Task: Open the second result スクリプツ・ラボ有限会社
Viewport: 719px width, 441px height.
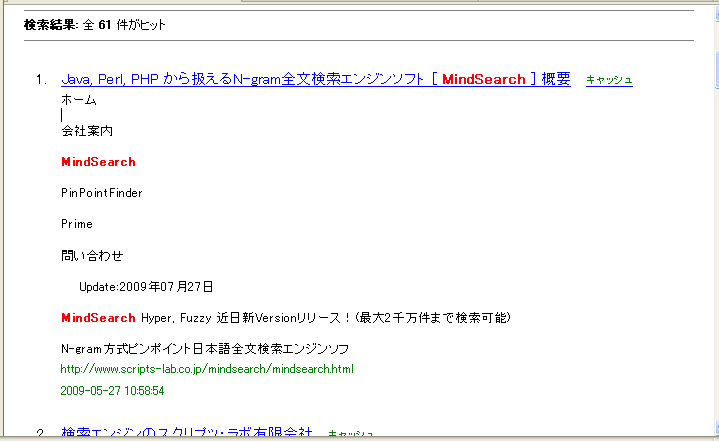Action: [x=187, y=432]
